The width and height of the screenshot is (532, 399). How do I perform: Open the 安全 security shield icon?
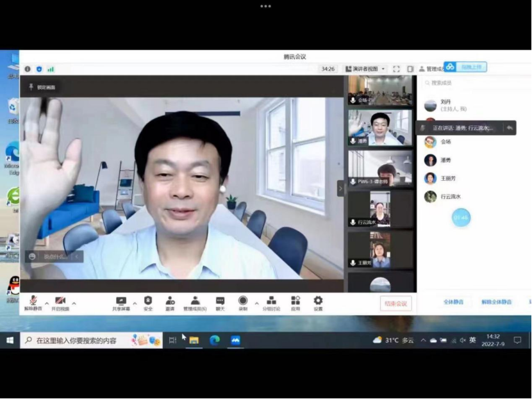point(148,300)
